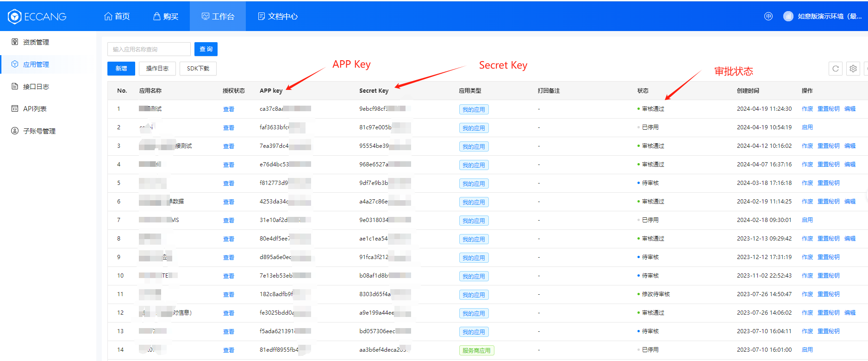Viewport: 868px width, 361px height.
Task: Click 重置秘钥 for the 修改待审核 row
Action: click(x=829, y=294)
